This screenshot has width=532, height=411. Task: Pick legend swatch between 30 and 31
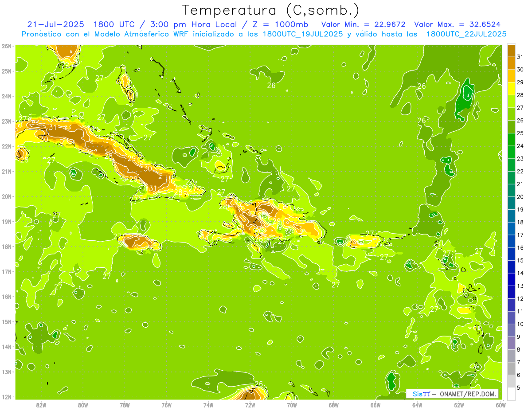coord(511,63)
